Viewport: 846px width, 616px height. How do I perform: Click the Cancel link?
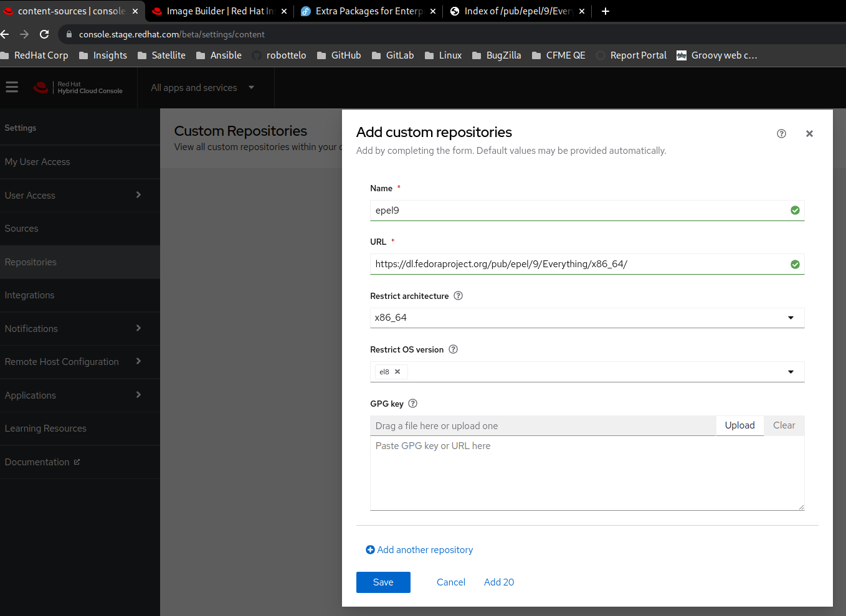(451, 582)
